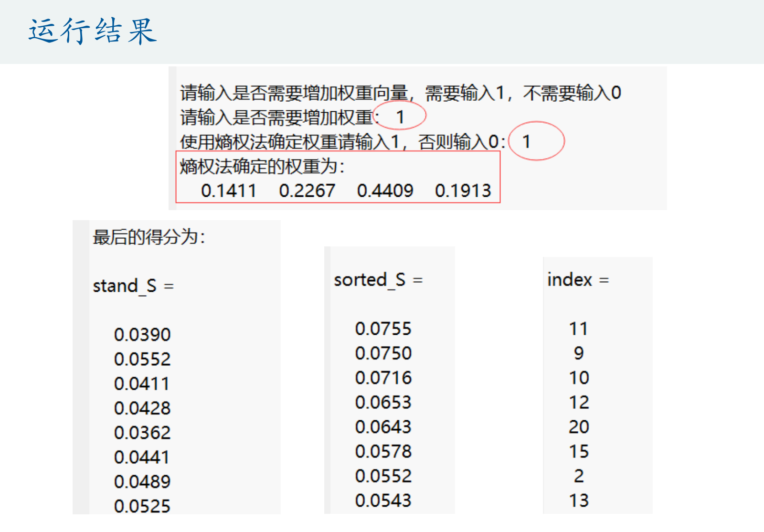Click index value 11
This screenshot has height=532, width=764.
pyautogui.click(x=579, y=329)
